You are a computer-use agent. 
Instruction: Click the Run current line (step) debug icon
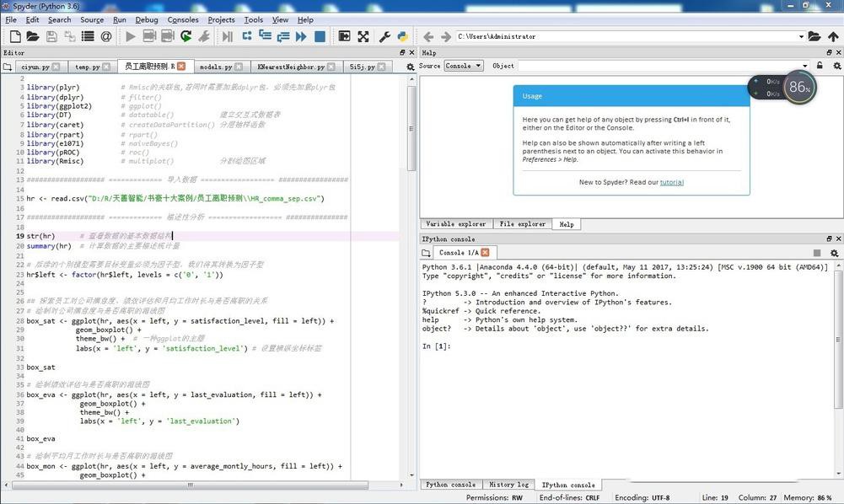click(x=247, y=36)
